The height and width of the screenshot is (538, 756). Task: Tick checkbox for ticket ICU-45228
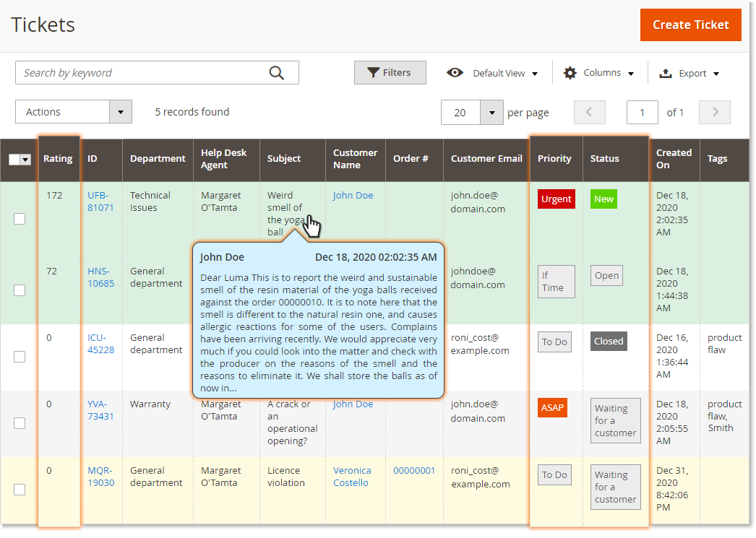click(20, 357)
